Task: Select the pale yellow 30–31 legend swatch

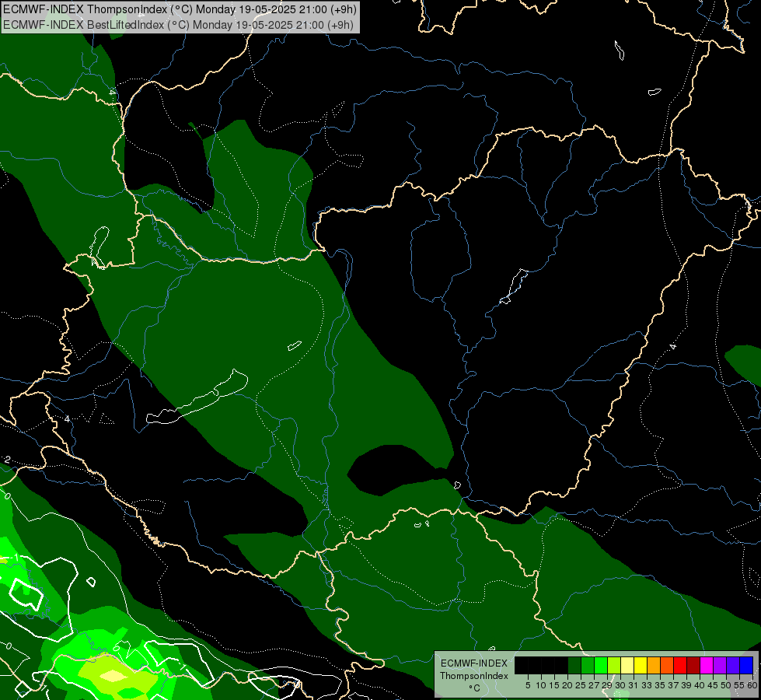Action: click(627, 665)
